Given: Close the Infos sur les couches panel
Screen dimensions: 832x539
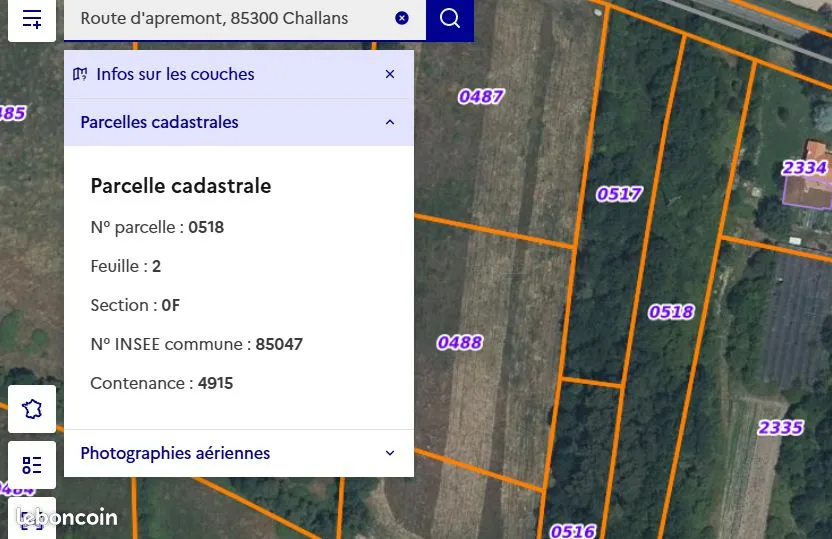Looking at the screenshot, I should [x=390, y=74].
